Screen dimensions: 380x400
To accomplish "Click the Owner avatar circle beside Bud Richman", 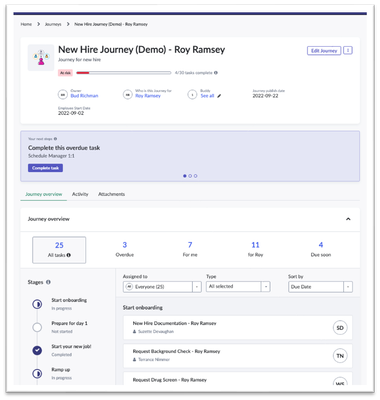I will point(63,95).
